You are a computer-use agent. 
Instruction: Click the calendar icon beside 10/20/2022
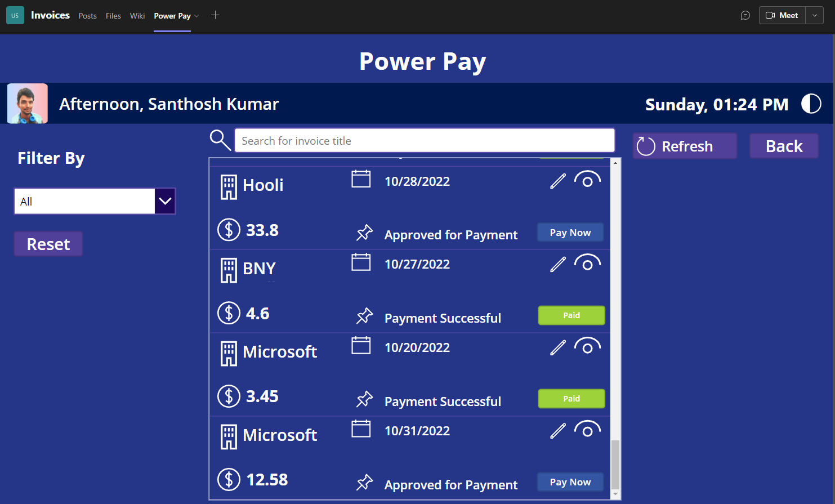point(361,345)
